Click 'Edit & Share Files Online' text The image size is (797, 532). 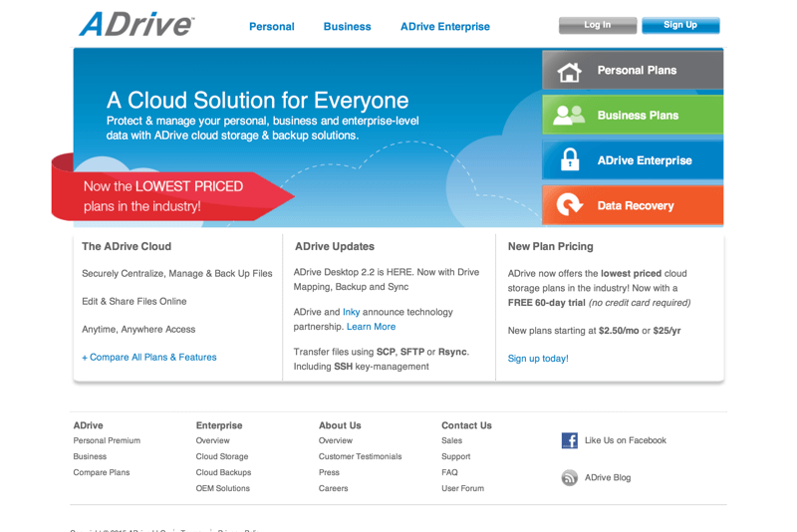pos(134,301)
